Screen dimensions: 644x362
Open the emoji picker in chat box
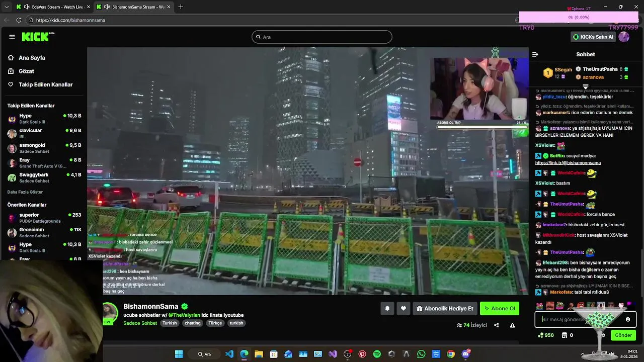(627, 319)
